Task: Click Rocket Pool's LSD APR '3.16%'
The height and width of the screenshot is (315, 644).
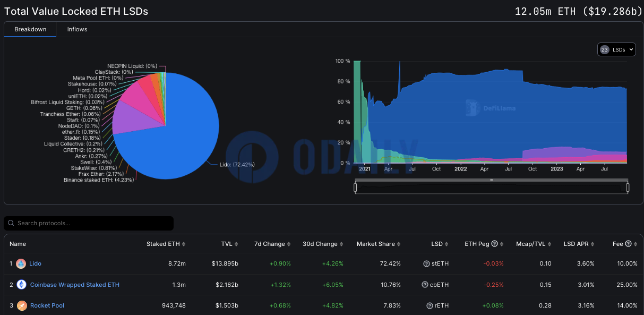Action: coord(586,305)
